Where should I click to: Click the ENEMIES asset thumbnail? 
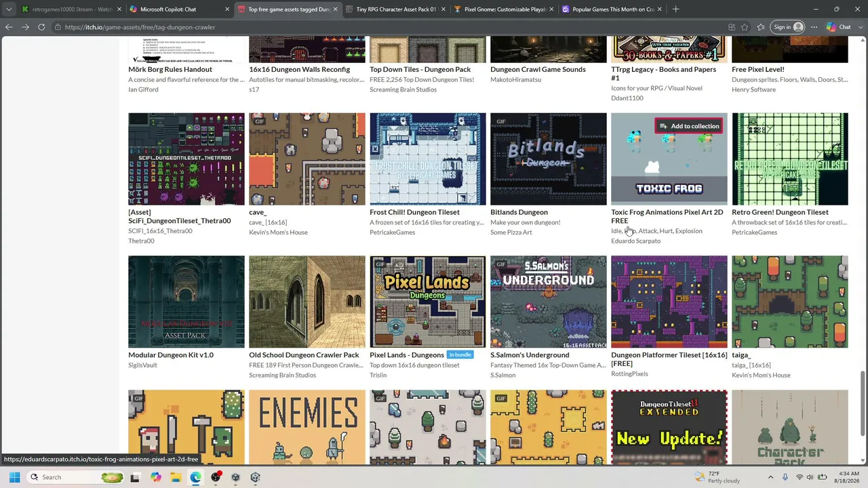click(307, 427)
